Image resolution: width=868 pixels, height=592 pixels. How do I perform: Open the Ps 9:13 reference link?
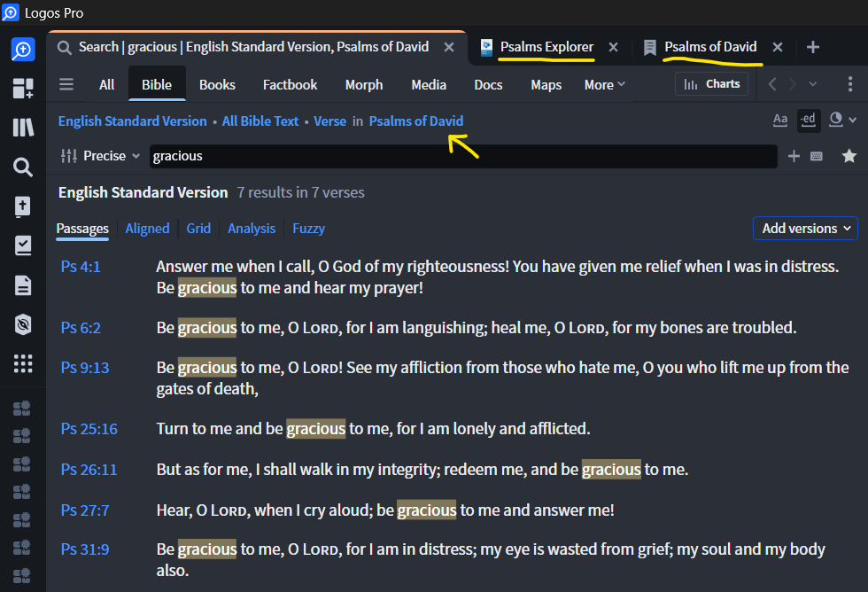[x=85, y=368]
